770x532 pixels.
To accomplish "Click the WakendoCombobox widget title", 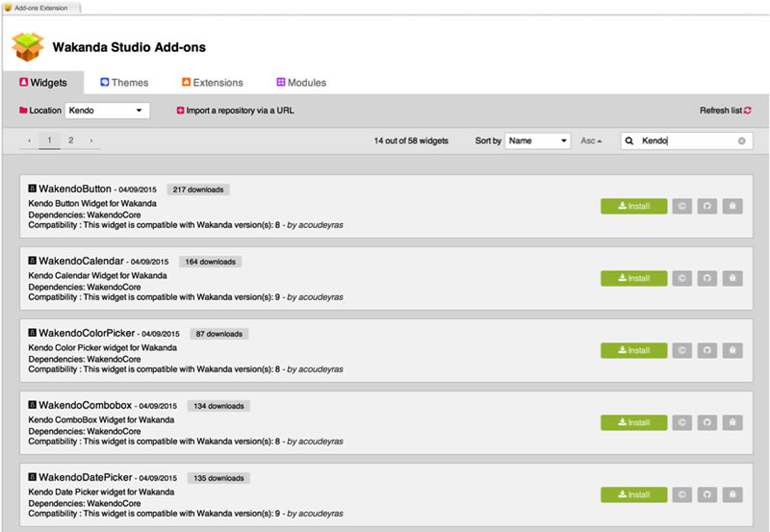I will [x=86, y=405].
